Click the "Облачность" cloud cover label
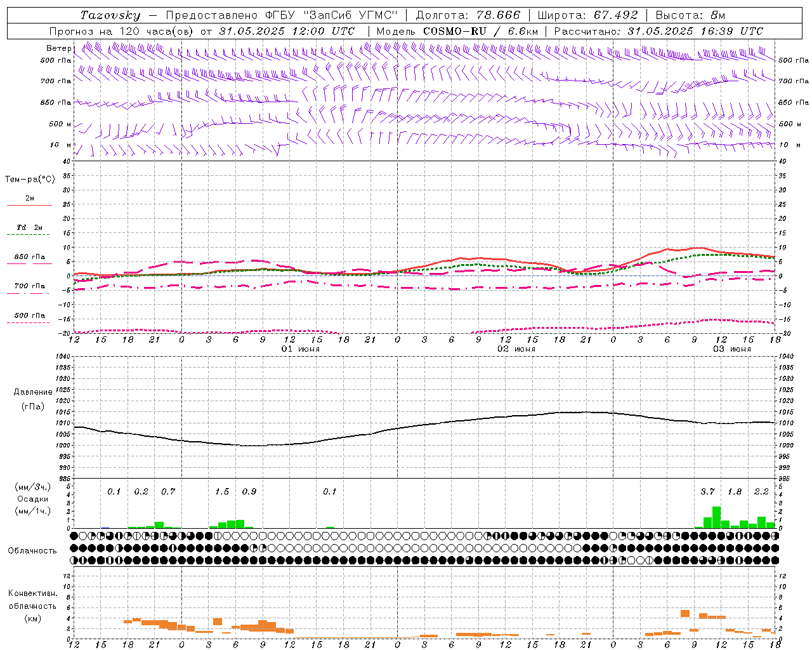 click(x=32, y=551)
